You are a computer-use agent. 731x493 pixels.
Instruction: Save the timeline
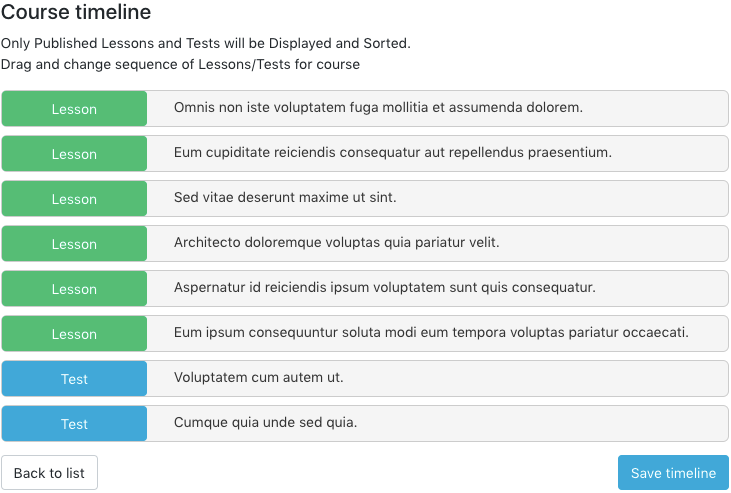pos(673,473)
